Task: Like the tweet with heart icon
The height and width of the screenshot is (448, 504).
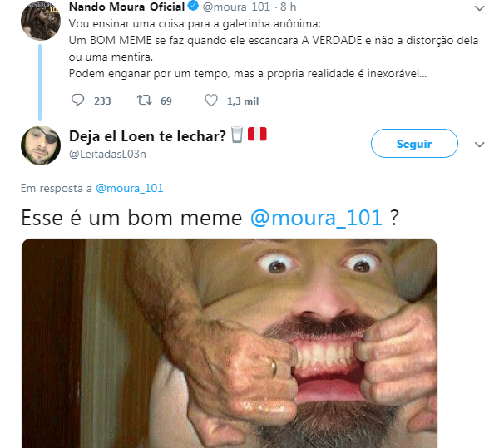Action: click(211, 101)
